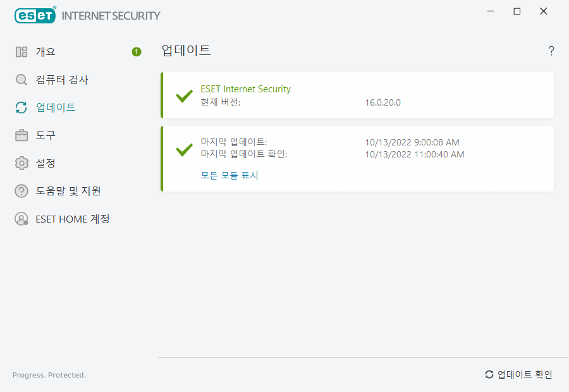Click green checkmark on last update panel
The image size is (569, 392).
click(184, 150)
